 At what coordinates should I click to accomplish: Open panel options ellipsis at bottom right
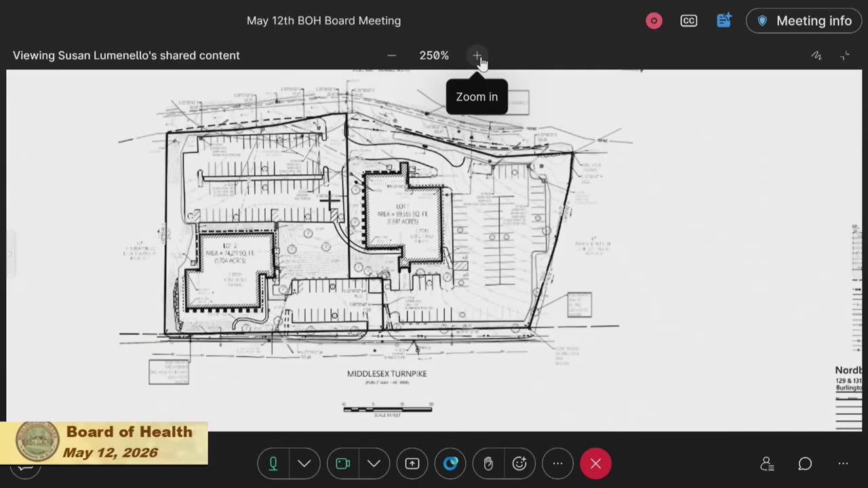(x=843, y=464)
